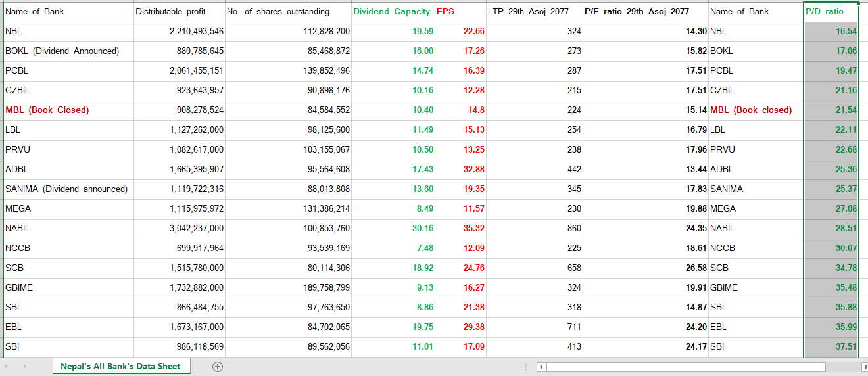Select the 'LTP 29th Asoj 2077' header
The width and height of the screenshot is (868, 376).
(535, 11)
